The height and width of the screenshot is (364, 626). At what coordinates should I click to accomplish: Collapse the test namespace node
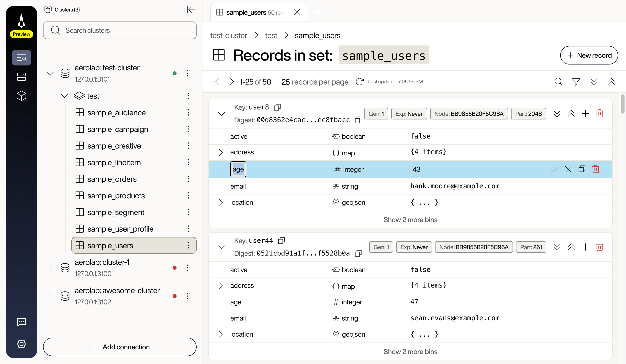point(64,96)
